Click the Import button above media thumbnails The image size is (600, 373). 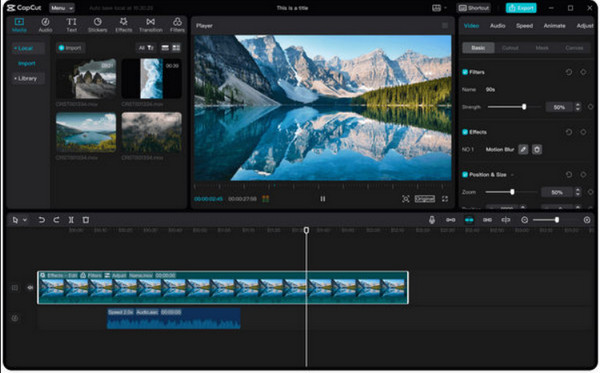tap(70, 48)
